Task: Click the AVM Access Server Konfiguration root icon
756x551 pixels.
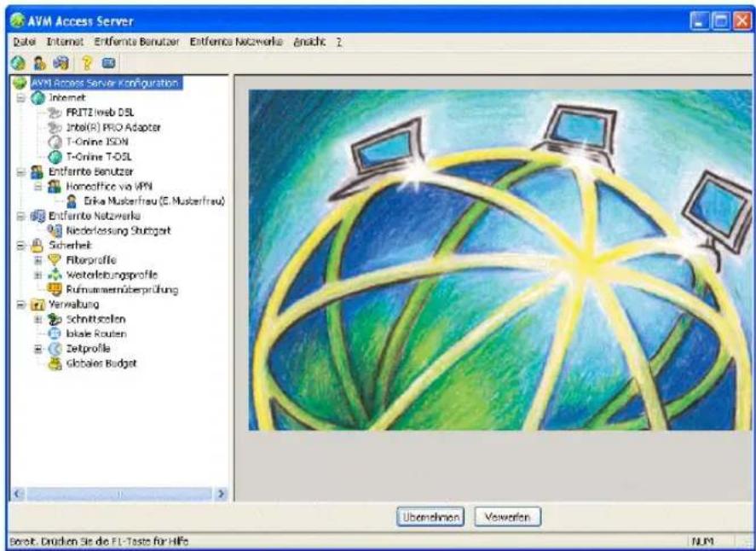Action: click(x=20, y=83)
